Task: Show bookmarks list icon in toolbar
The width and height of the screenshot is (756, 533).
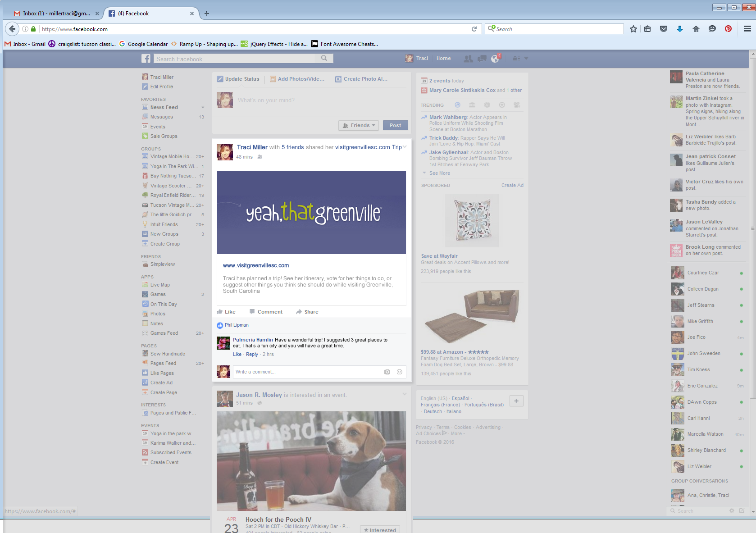Action: click(647, 29)
